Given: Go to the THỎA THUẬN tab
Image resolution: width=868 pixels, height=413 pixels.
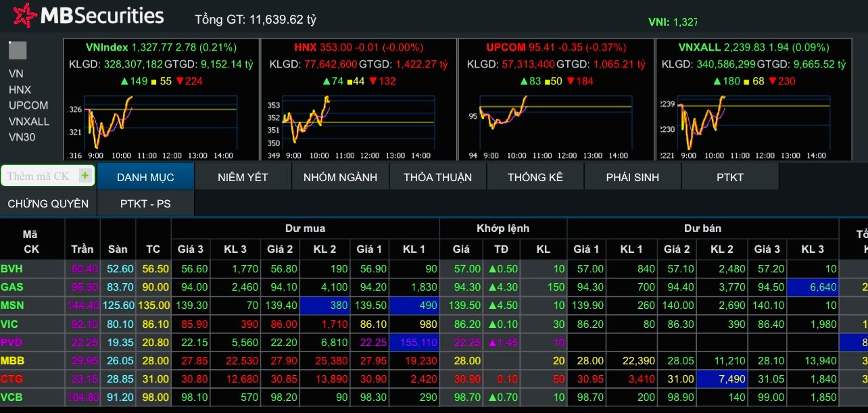Looking at the screenshot, I should coord(437,177).
